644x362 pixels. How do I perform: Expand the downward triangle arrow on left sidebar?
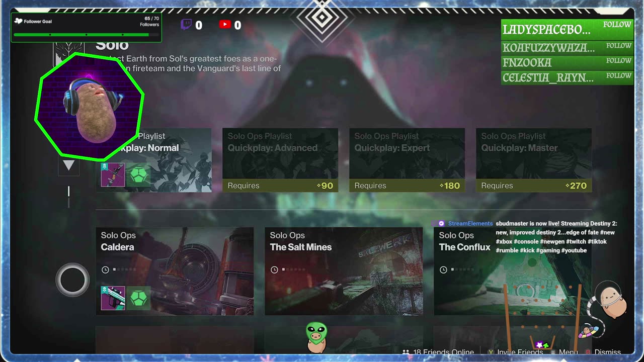(x=68, y=165)
